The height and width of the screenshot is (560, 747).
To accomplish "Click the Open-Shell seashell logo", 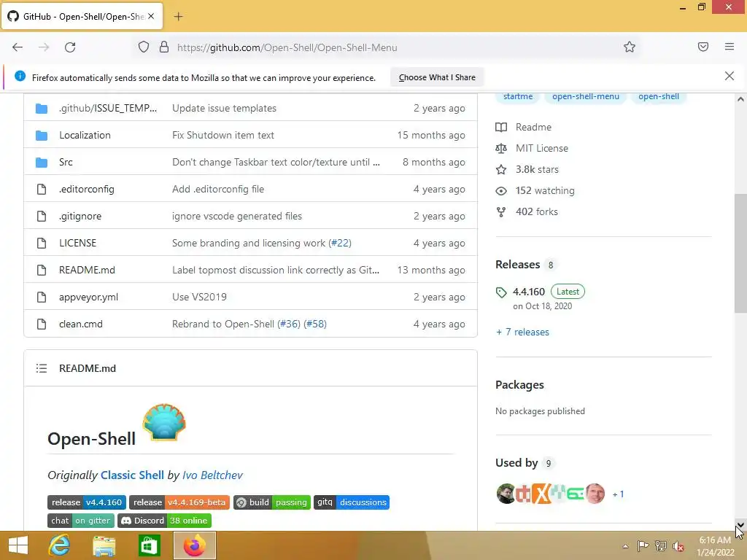I will pyautogui.click(x=164, y=422).
